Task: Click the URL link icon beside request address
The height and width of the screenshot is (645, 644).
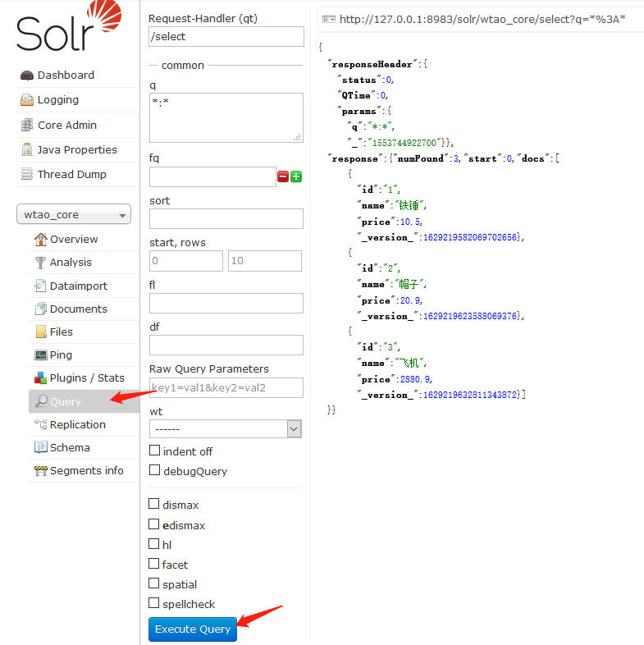Action: (x=329, y=20)
